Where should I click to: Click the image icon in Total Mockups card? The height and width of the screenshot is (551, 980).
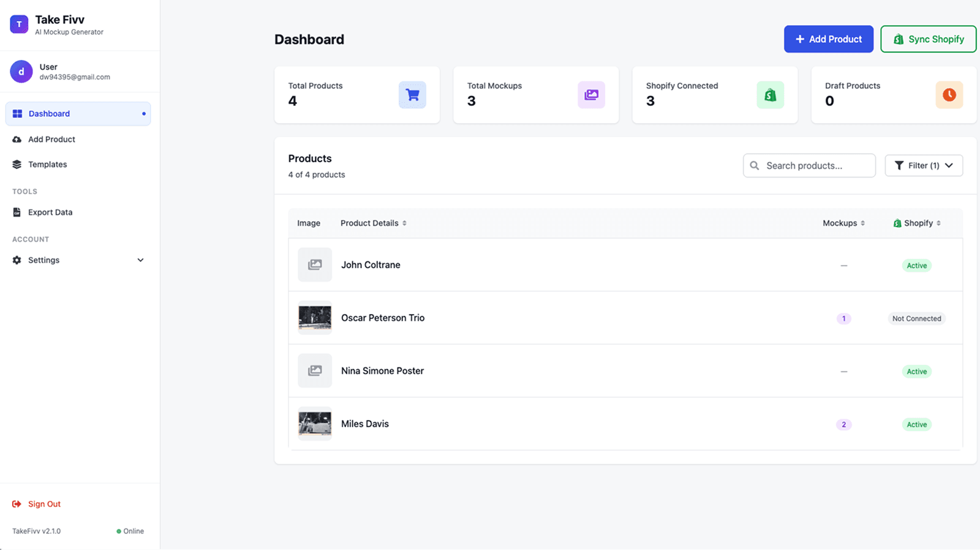[591, 95]
